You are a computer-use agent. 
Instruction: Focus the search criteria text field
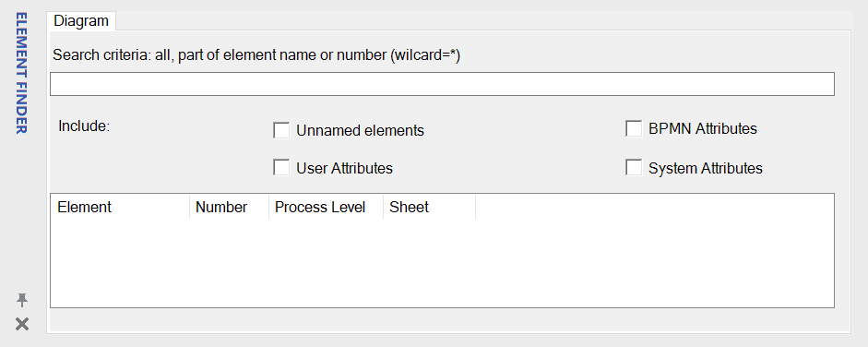click(x=442, y=84)
